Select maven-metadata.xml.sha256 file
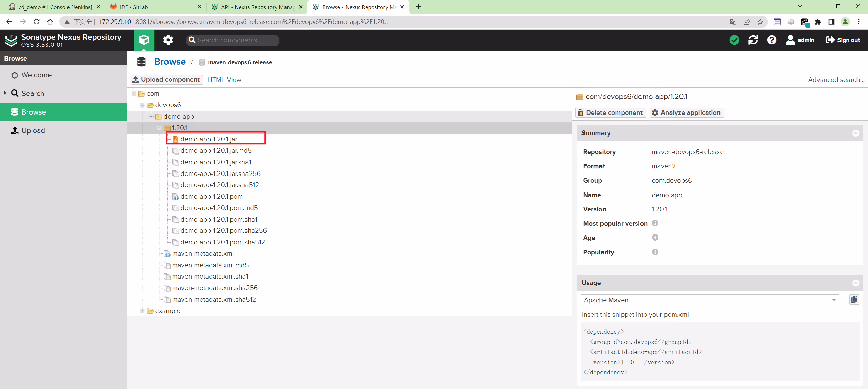The height and width of the screenshot is (389, 868). (x=215, y=288)
